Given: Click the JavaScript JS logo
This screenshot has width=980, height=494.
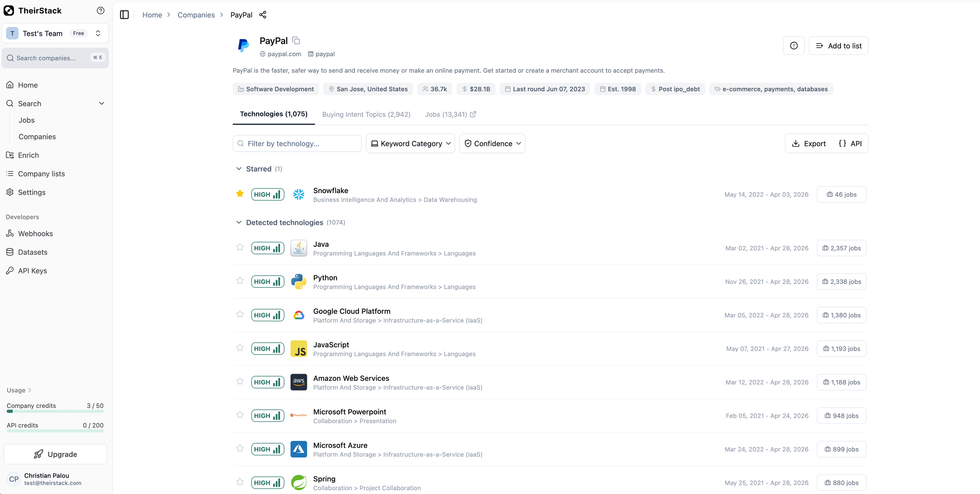Looking at the screenshot, I should point(299,348).
